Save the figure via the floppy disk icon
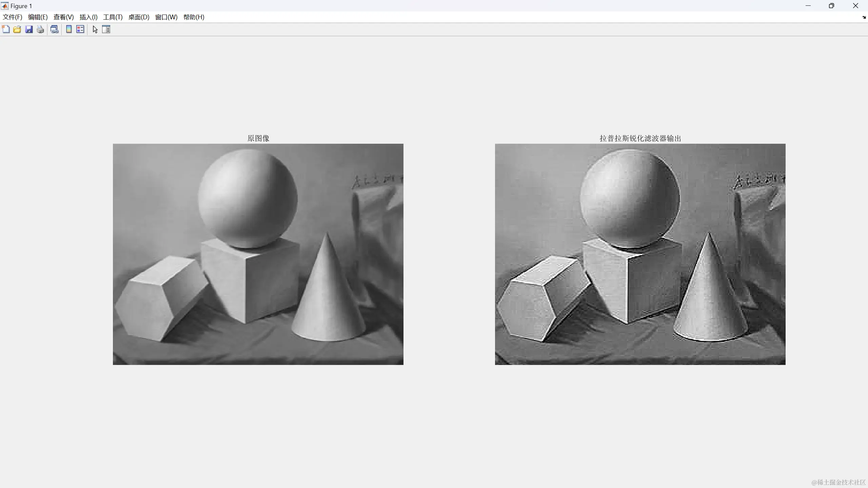 point(29,29)
